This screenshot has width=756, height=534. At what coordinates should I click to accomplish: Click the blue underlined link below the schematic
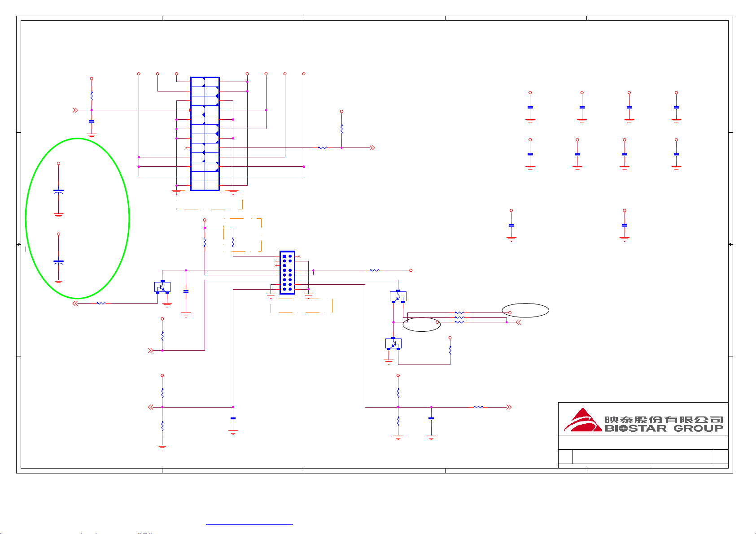[x=249, y=524]
